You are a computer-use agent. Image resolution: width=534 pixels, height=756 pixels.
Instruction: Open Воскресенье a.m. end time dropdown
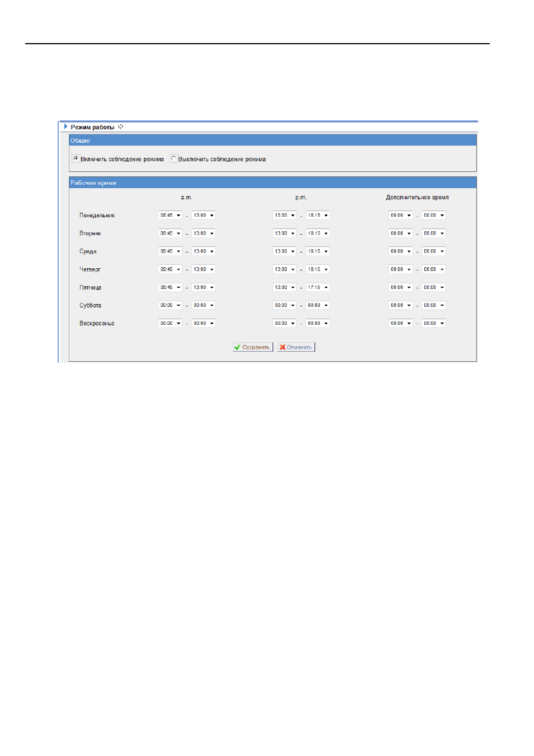(x=203, y=323)
